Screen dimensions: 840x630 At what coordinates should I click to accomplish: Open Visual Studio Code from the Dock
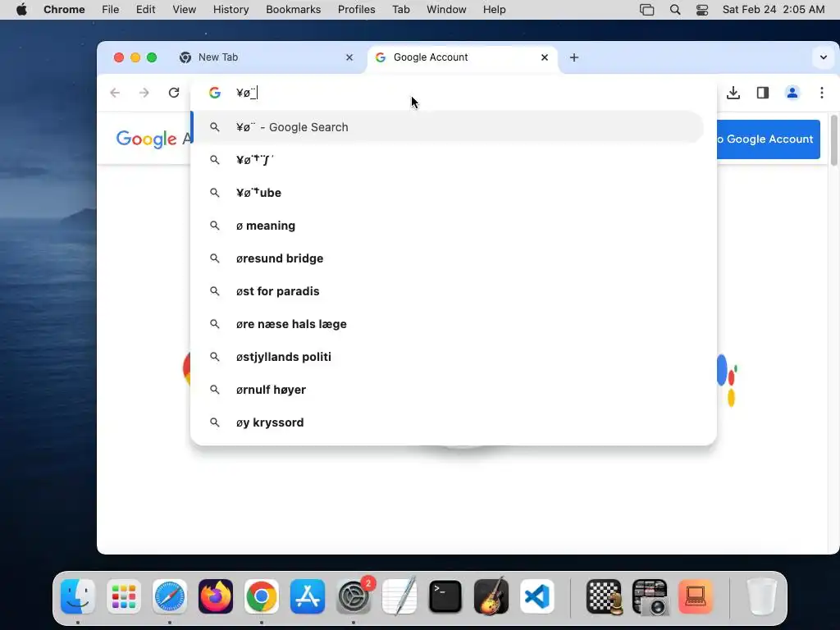(x=537, y=596)
